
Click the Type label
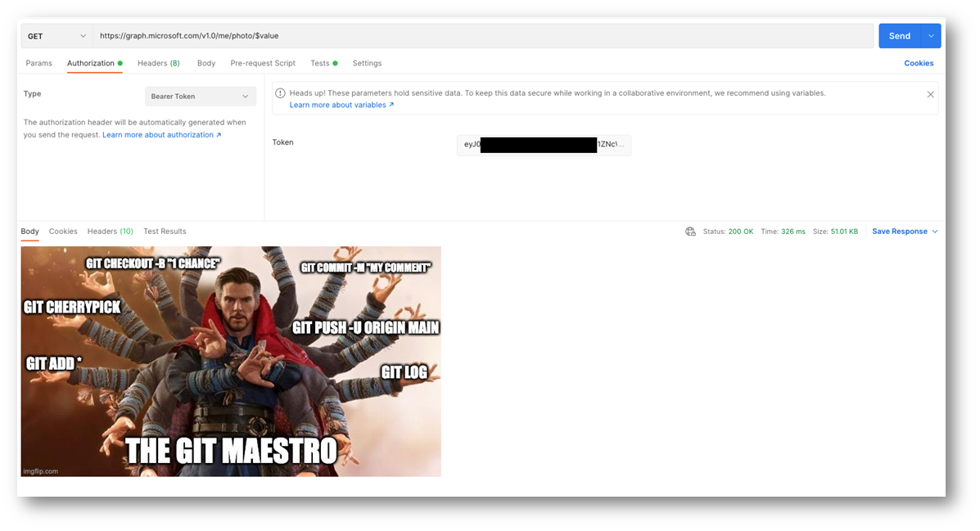[x=33, y=94]
